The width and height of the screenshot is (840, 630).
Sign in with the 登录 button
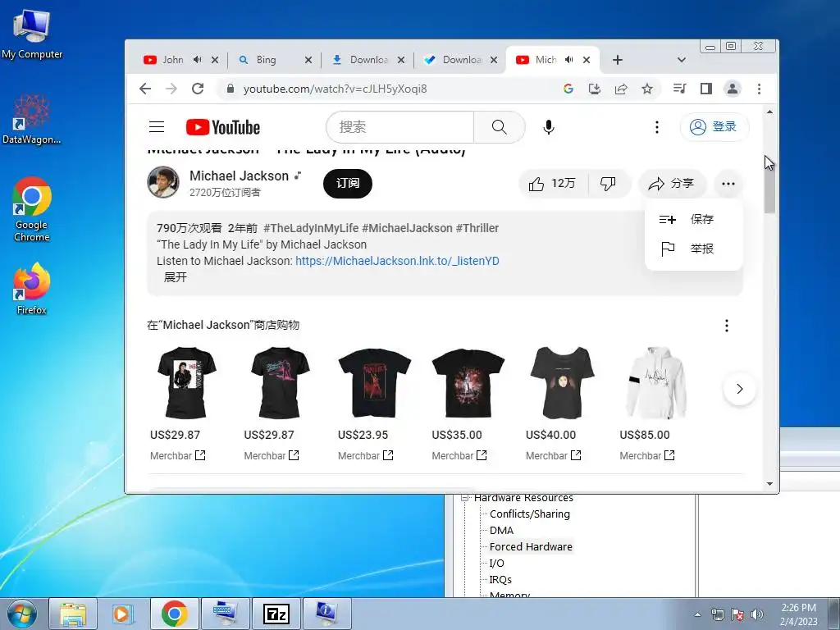[714, 127]
